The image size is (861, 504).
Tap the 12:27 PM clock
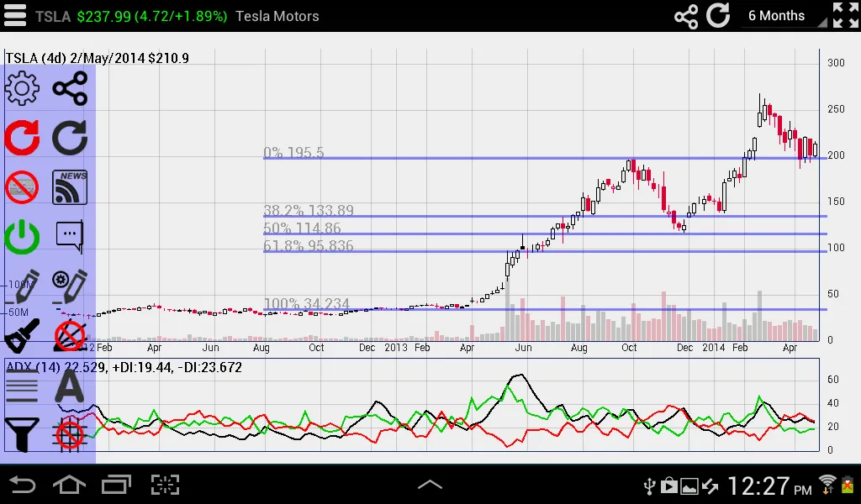point(770,486)
